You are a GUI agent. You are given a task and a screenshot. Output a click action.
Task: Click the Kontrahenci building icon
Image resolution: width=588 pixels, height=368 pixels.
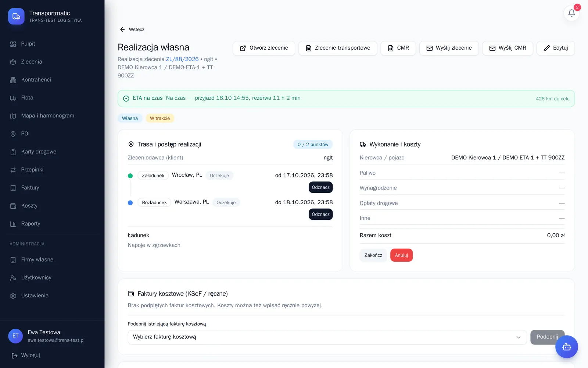click(13, 80)
